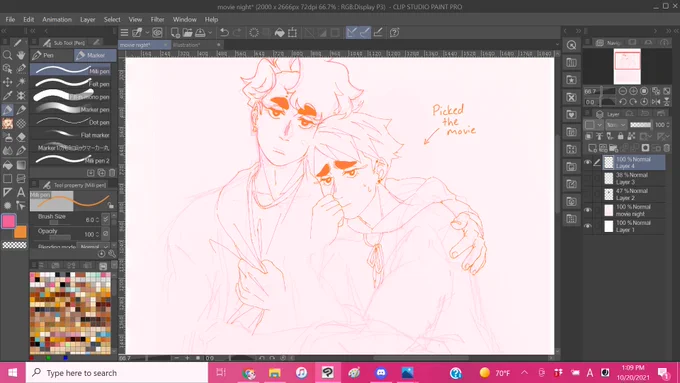Open the Filter menu

pos(157,20)
